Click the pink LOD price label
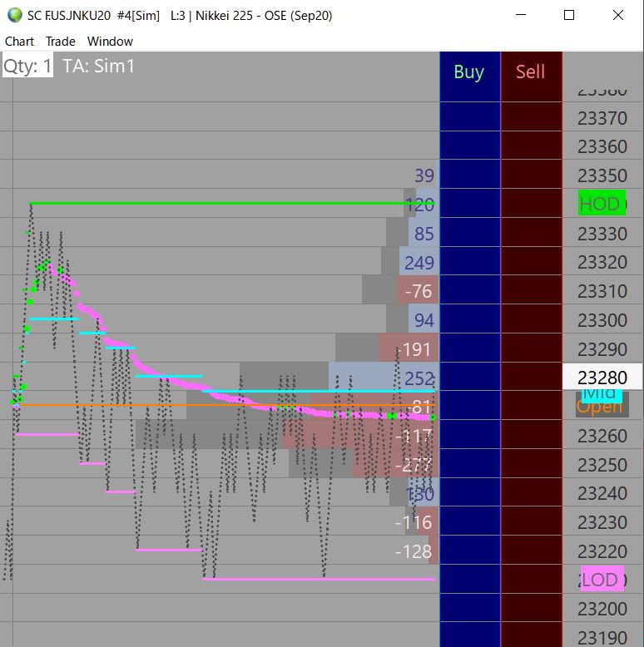The height and width of the screenshot is (647, 644). pos(602,579)
